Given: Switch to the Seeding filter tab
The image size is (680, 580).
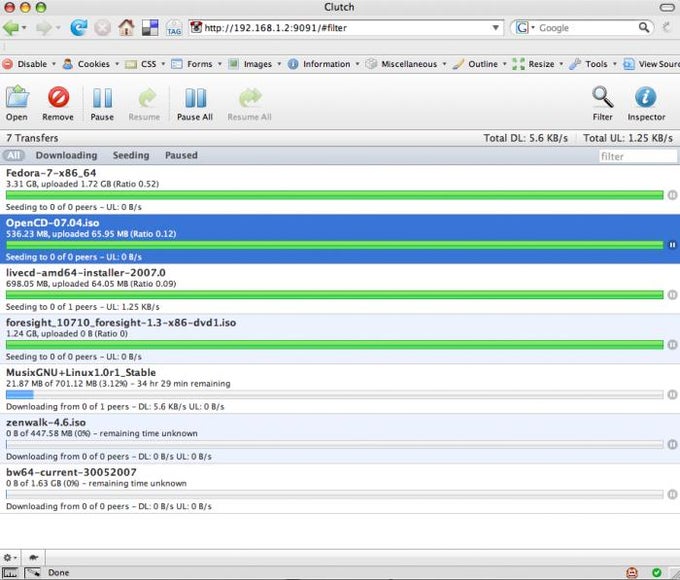Looking at the screenshot, I should tap(131, 155).
